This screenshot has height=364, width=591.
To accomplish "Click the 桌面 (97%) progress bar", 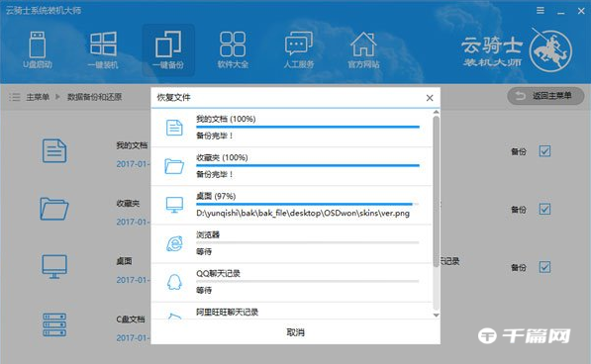I will [x=308, y=205].
